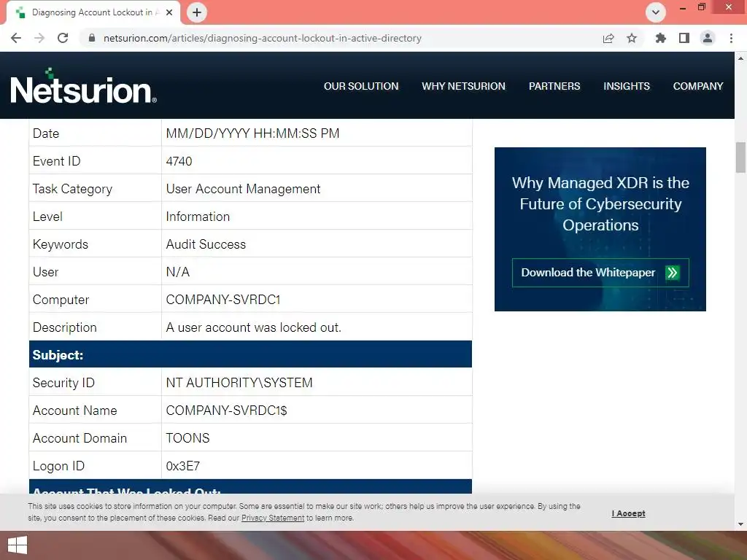Click the Task Category label

coord(72,189)
